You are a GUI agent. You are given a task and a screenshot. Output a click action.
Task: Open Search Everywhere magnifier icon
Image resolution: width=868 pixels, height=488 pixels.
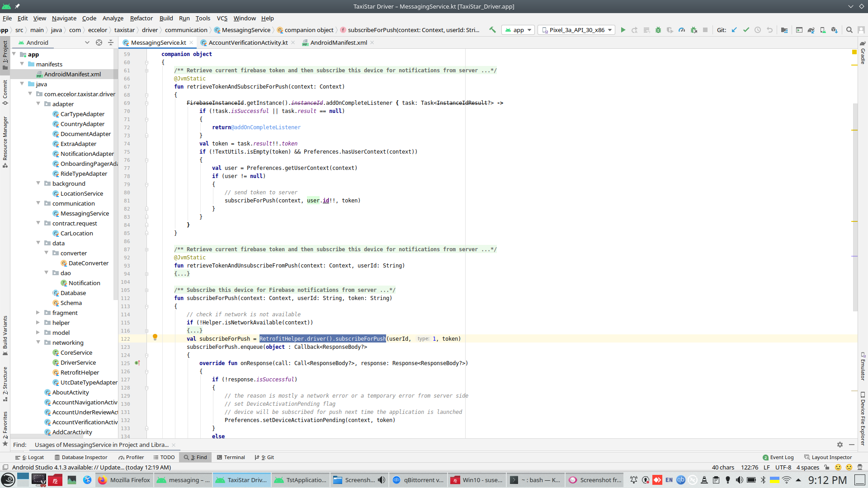pos(849,30)
